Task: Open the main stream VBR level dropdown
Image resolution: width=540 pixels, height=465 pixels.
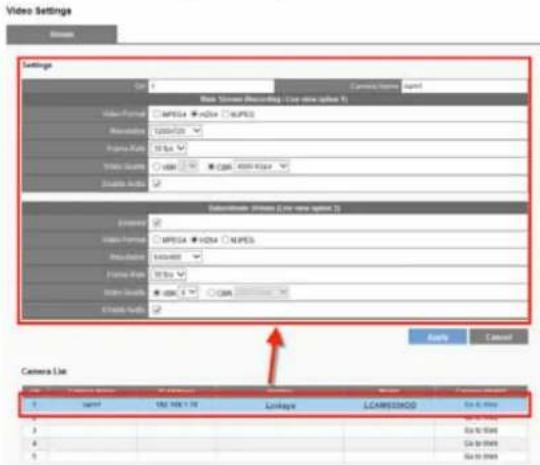Action: pos(188,166)
